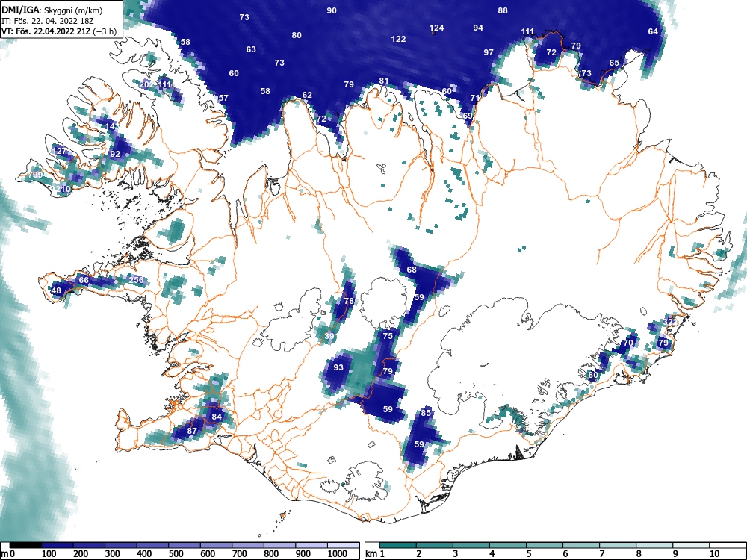This screenshot has width=747, height=560.
Task: Click the 8 label in the km legend
Action: pyautogui.click(x=639, y=554)
